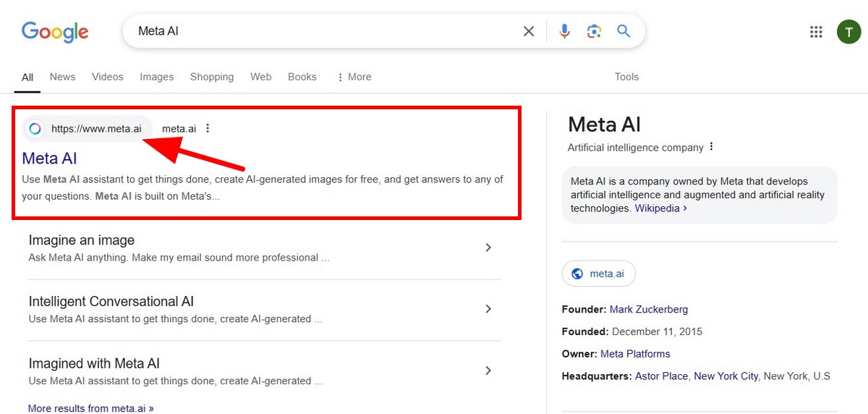Open the Mark Zuckerberg founder link

[649, 309]
